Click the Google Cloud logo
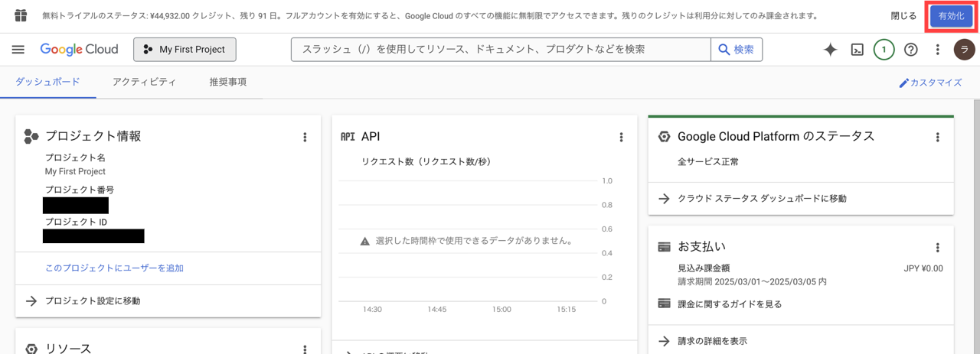Screen dimensions: 980x354 [x=79, y=50]
